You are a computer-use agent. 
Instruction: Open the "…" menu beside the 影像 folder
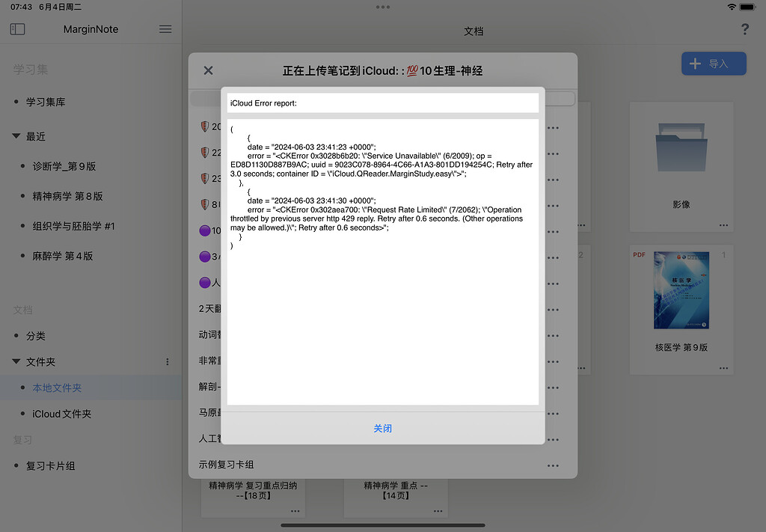(x=723, y=224)
